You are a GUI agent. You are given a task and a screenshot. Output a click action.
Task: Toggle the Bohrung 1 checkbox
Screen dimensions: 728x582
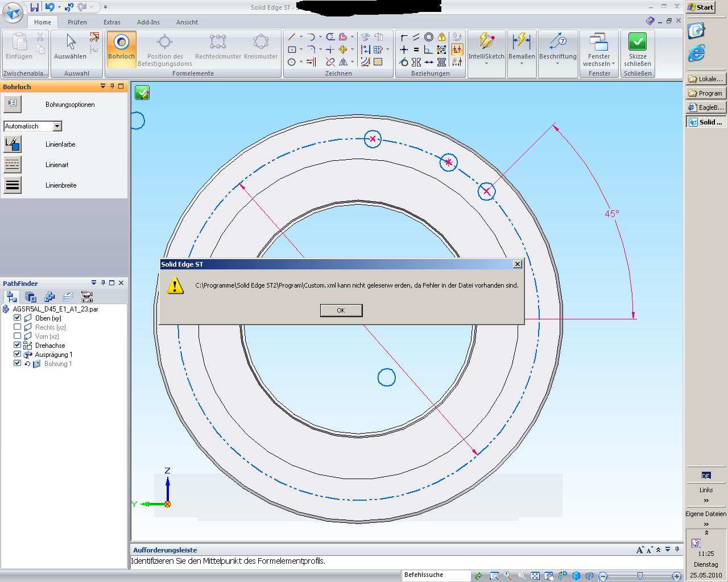17,363
